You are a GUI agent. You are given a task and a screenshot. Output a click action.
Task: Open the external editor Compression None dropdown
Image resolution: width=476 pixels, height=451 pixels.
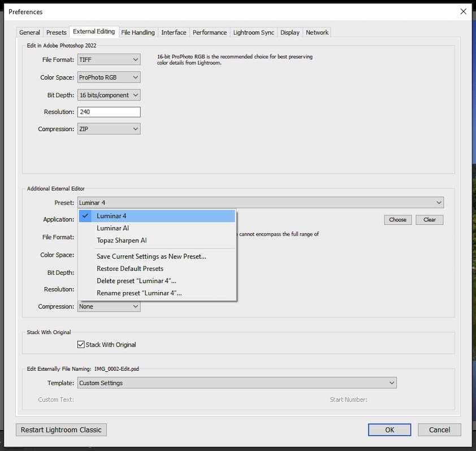point(109,306)
